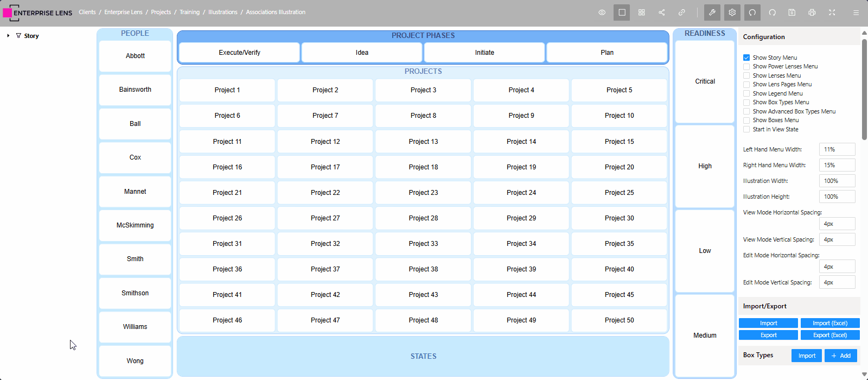Screen dimensions: 868x380
Task: Edit Illustration Width field
Action: coord(837,181)
